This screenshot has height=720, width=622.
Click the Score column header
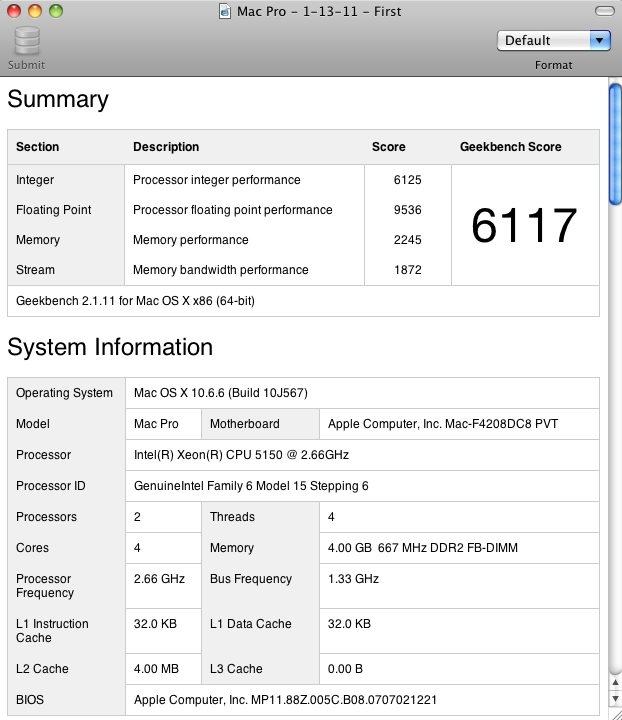point(389,146)
